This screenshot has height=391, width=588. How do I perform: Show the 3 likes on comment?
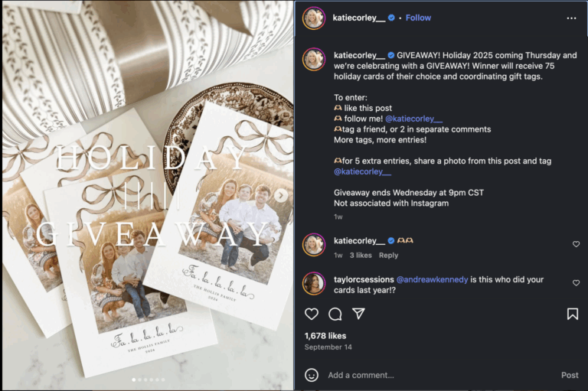[x=361, y=256]
